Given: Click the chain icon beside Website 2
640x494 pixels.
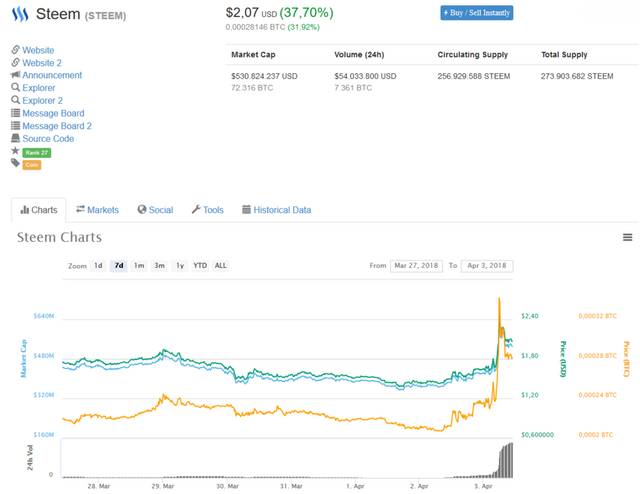Looking at the screenshot, I should (16, 62).
